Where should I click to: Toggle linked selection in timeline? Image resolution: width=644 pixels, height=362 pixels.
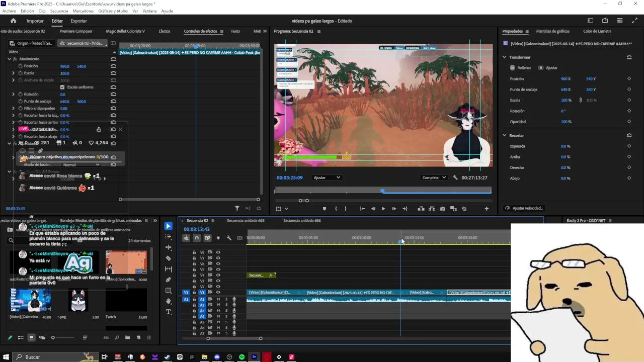pyautogui.click(x=207, y=238)
